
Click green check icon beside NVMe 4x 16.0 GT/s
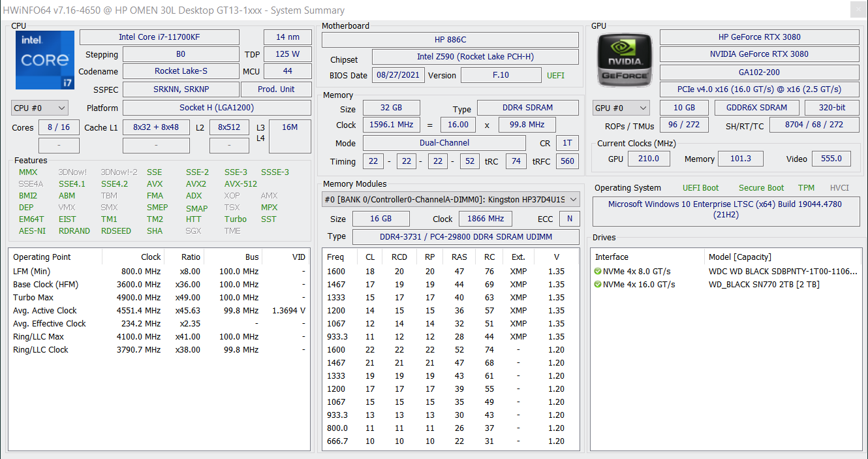pos(598,284)
